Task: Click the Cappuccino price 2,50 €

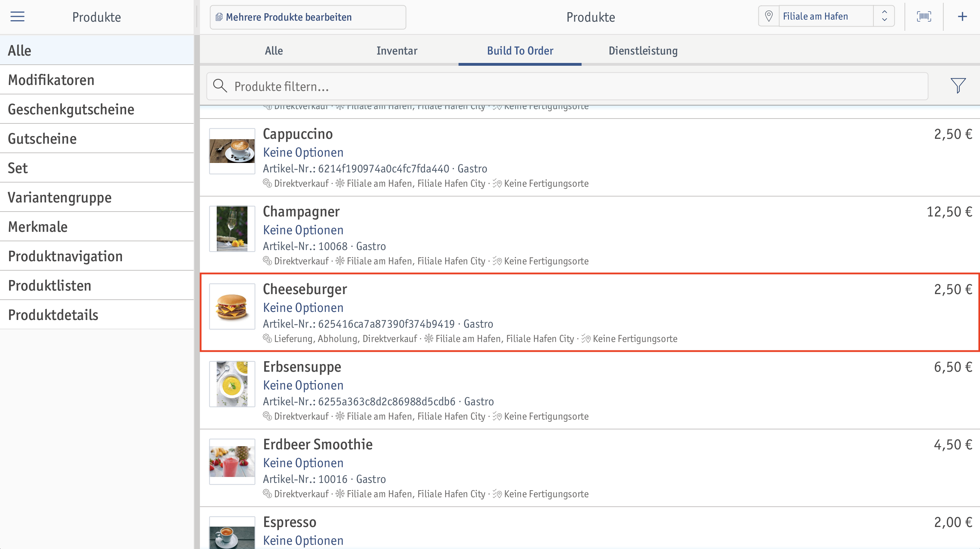Action: coord(953,134)
